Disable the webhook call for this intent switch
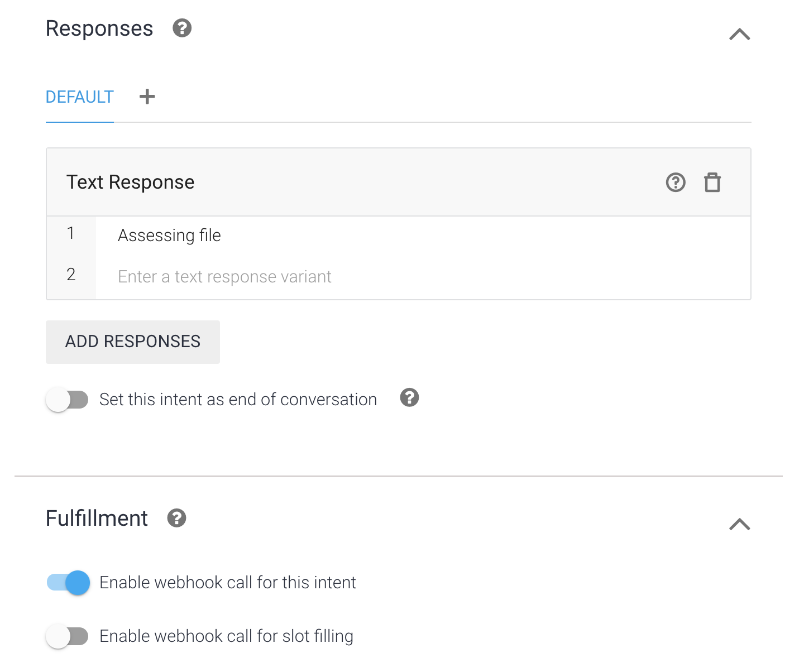 [69, 583]
